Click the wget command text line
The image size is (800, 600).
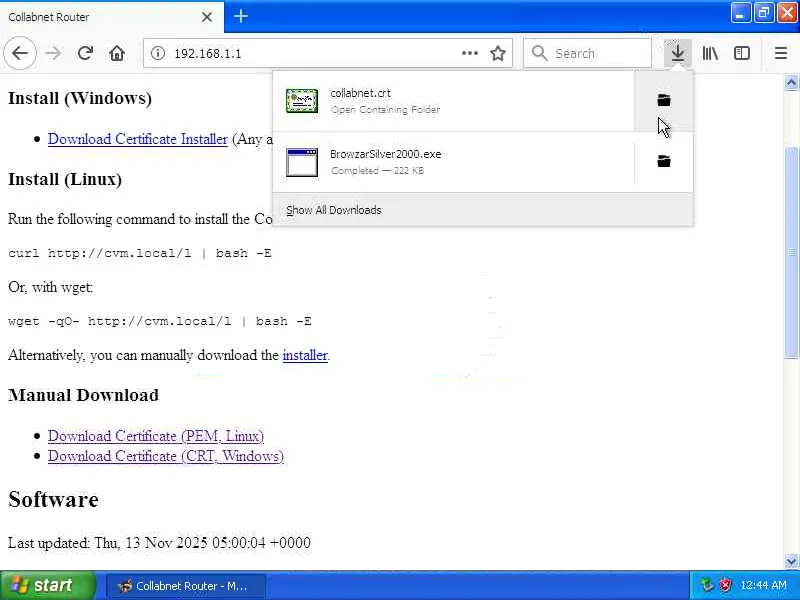[160, 321]
